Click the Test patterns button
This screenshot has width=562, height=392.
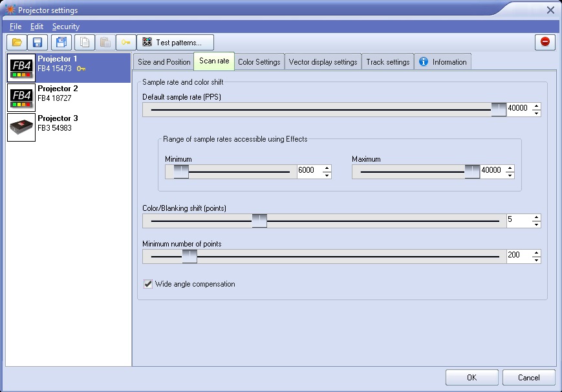(175, 42)
